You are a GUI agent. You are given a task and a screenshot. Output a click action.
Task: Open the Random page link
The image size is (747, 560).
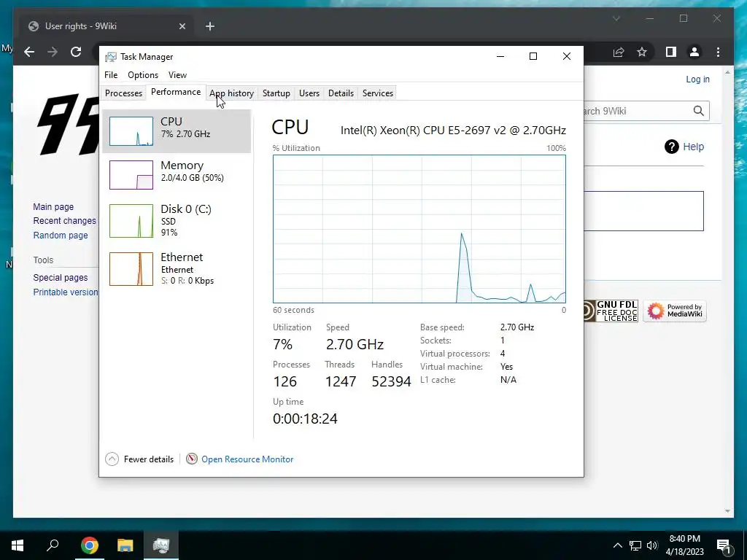coord(61,235)
